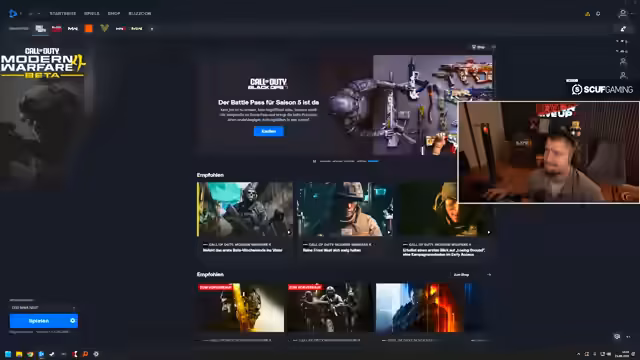
Task: Expand the game version dropdown above Spielen
Action: [43, 307]
